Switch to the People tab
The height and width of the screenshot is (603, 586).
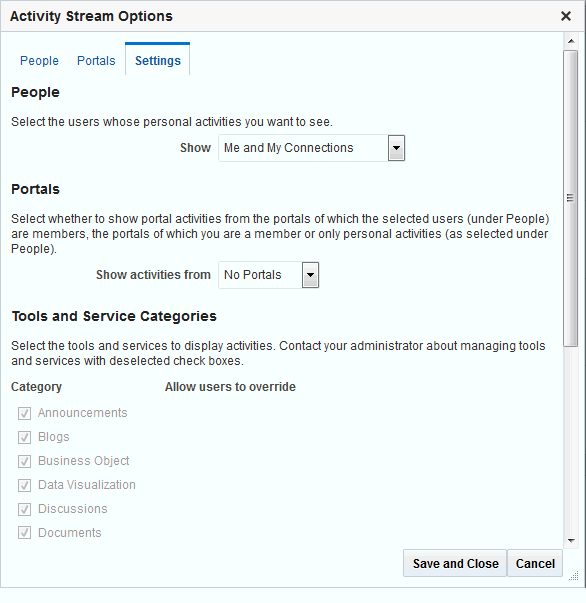pyautogui.click(x=39, y=61)
